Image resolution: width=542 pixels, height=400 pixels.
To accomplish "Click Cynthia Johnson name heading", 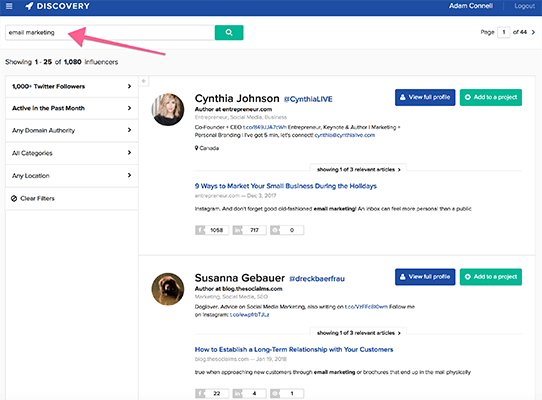I will point(237,99).
